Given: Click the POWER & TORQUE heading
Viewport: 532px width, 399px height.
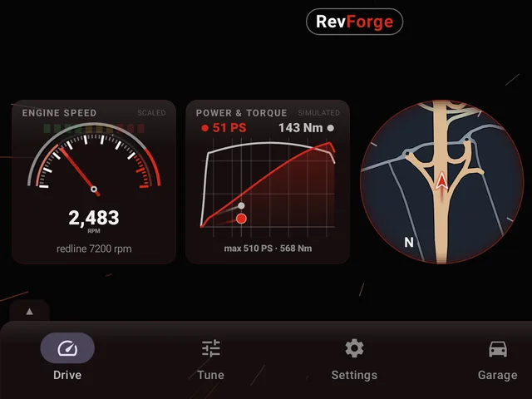Looking at the screenshot, I should pyautogui.click(x=242, y=113).
